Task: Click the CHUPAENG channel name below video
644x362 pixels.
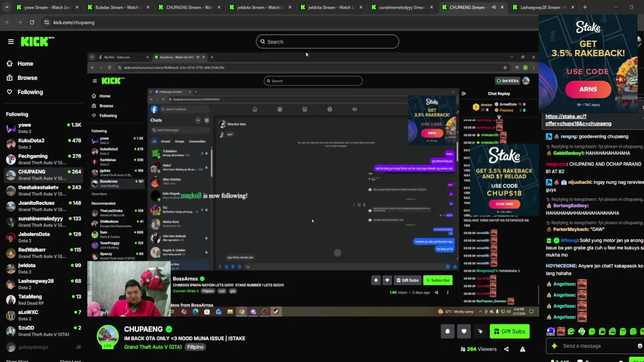Action: 143,329
